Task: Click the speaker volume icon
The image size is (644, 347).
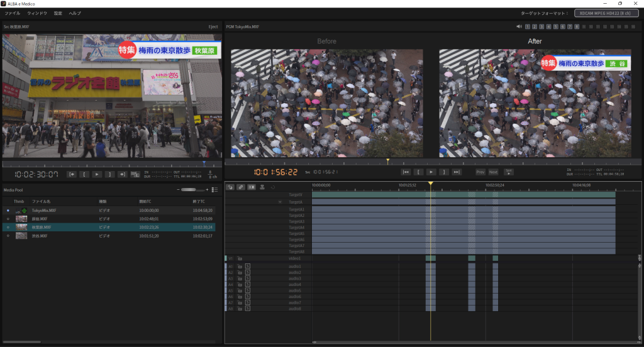Action: (519, 26)
